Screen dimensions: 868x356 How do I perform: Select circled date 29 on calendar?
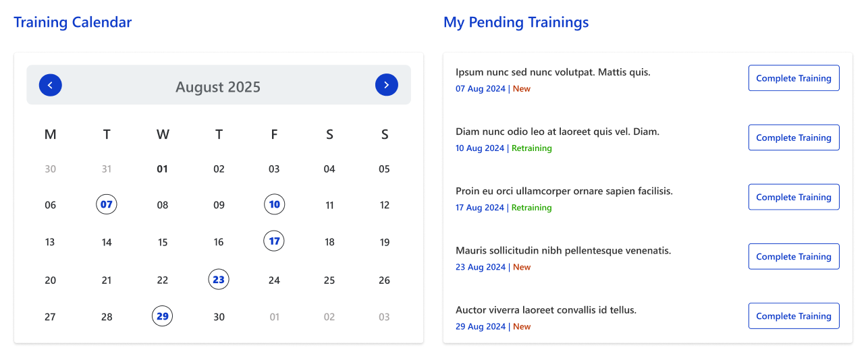click(x=163, y=316)
